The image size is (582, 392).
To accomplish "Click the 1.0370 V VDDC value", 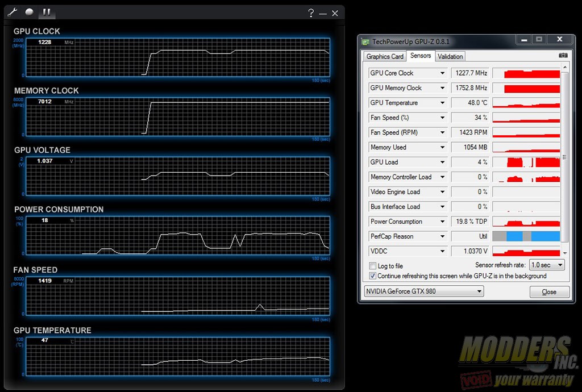I will tap(476, 251).
